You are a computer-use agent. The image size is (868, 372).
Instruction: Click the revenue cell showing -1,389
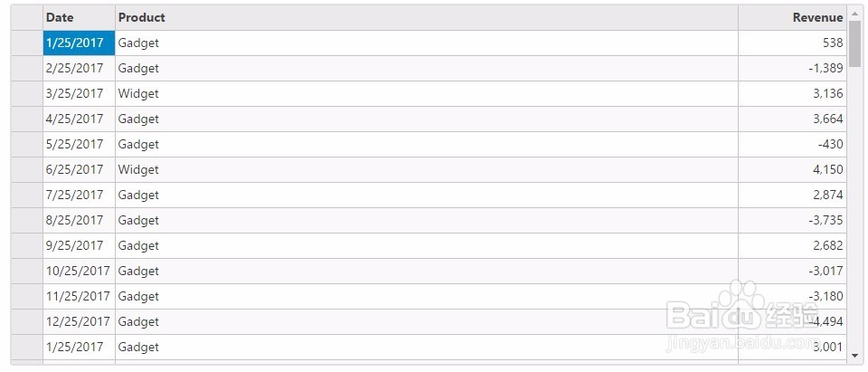792,68
